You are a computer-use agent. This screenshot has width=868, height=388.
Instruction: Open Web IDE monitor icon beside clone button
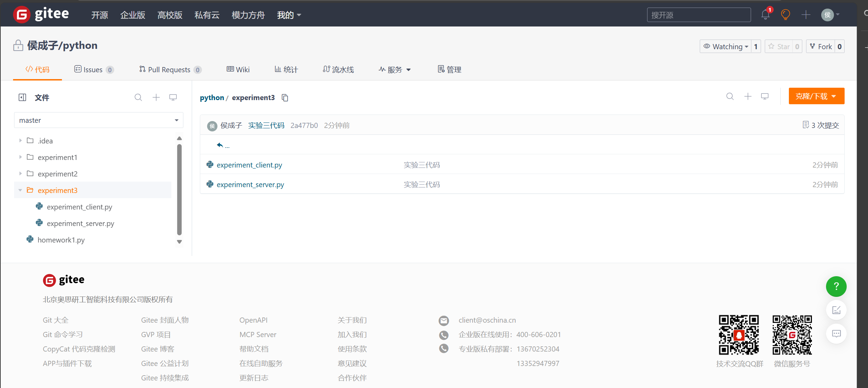click(x=765, y=97)
